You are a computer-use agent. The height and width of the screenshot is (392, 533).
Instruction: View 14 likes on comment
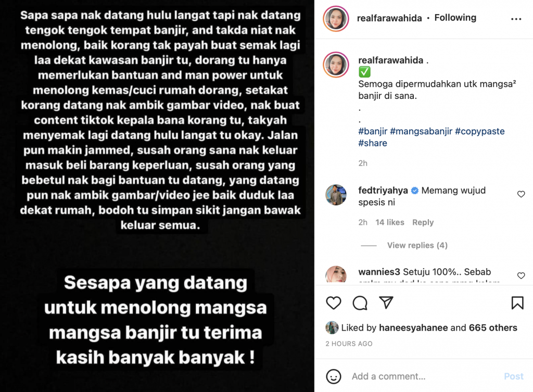pyautogui.click(x=390, y=222)
